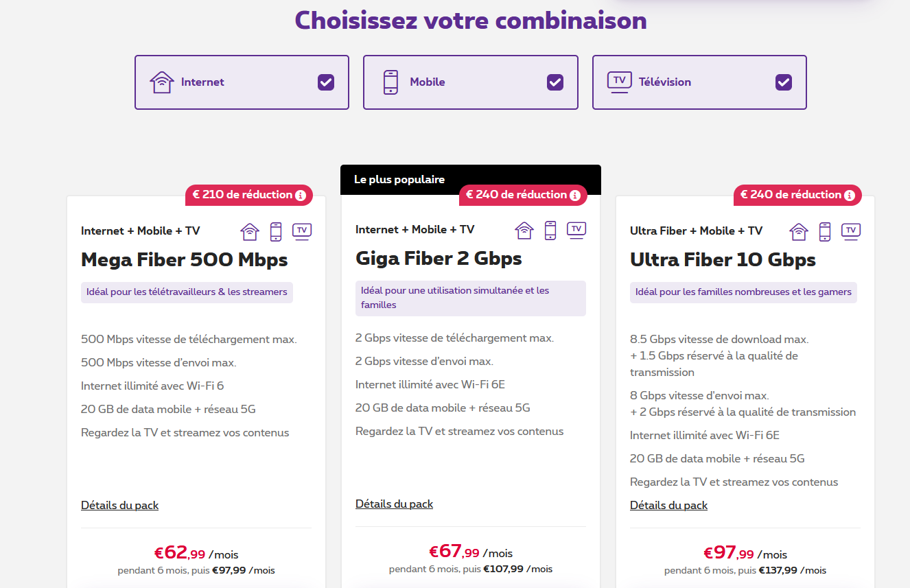Screen dimensions: 910x588
Task: Select the Mega Fiber 500 Mbps title
Action: (x=184, y=260)
